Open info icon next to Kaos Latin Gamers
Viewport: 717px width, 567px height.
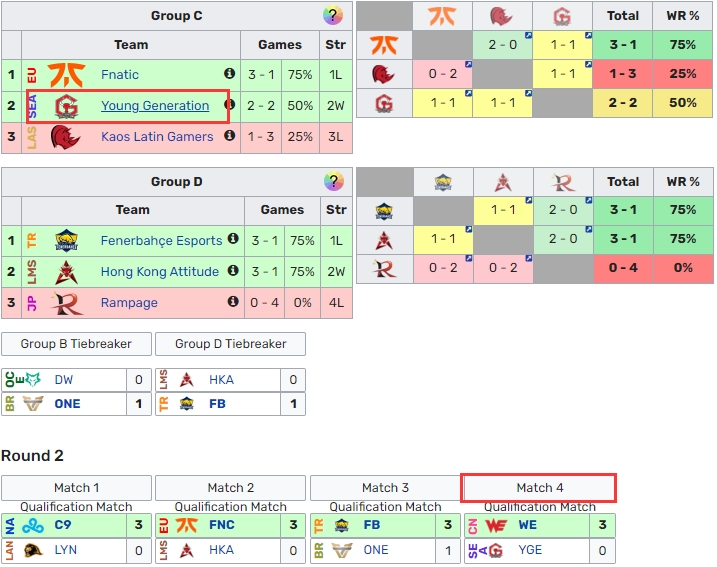coord(230,135)
